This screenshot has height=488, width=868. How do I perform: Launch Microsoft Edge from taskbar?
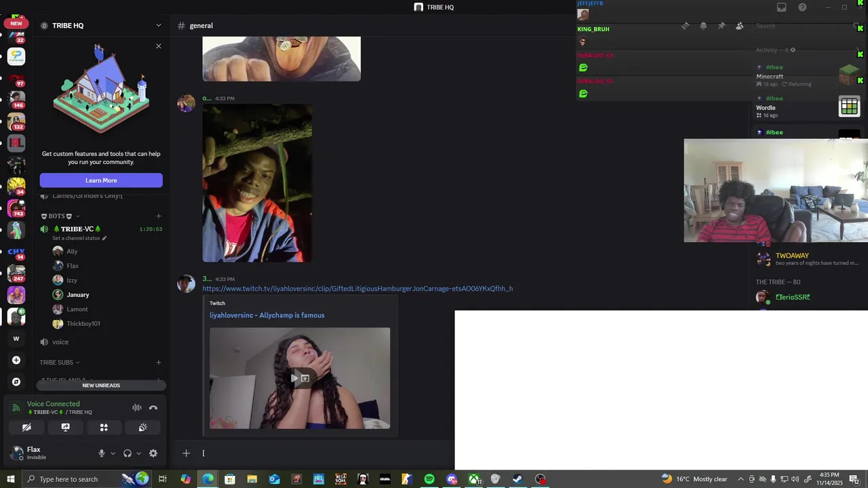click(x=208, y=479)
